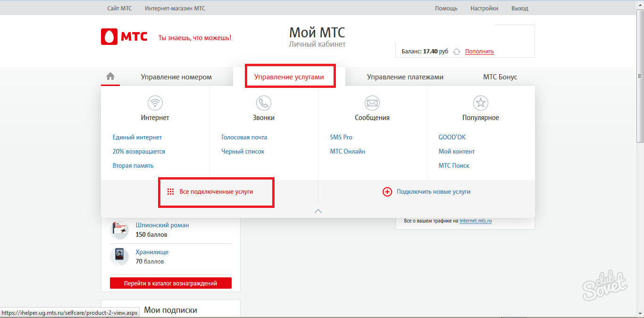Image resolution: width=644 pixels, height=318 pixels.
Task: Click Выход to log out
Action: click(x=520, y=9)
